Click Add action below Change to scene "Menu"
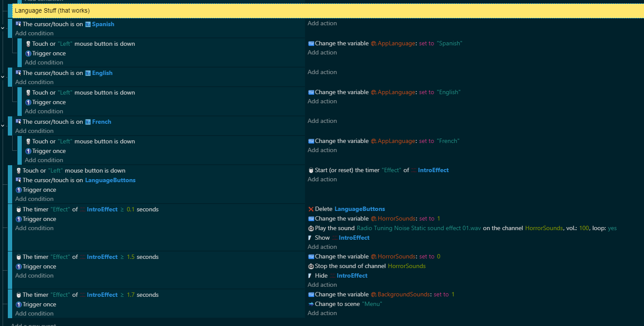The width and height of the screenshot is (644, 326). coord(322,313)
